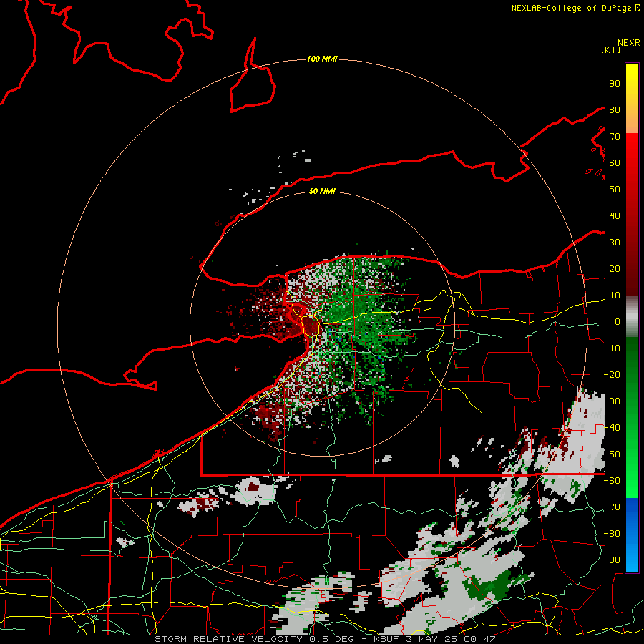Screen dimensions: 644x644
Task: Click the 30 value on velocity scale
Action: pyautogui.click(x=615, y=243)
